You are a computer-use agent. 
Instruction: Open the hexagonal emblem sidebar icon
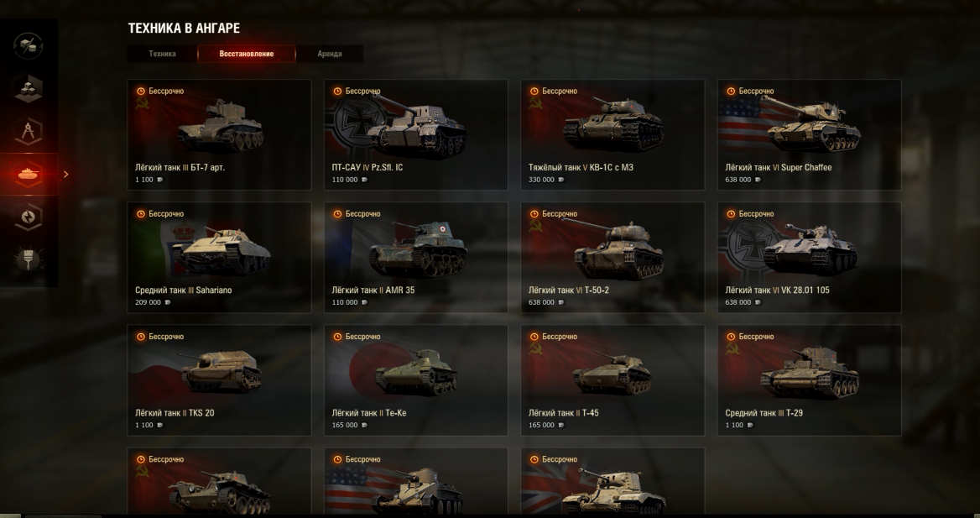(29, 217)
